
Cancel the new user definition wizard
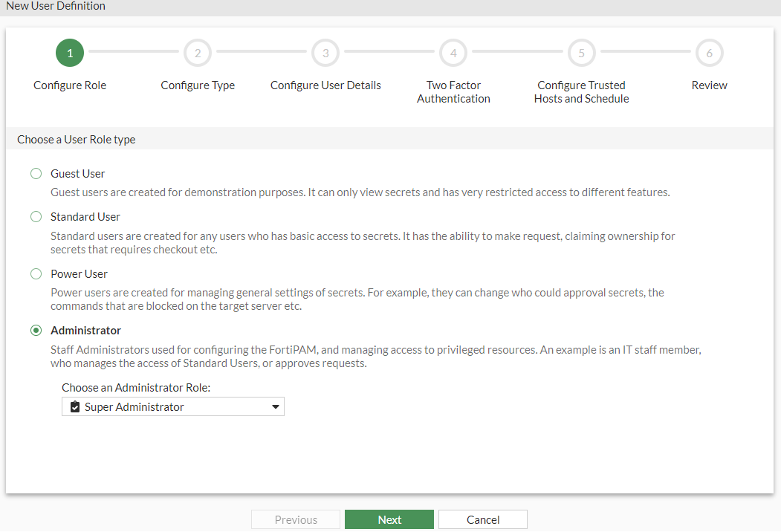[x=482, y=519]
